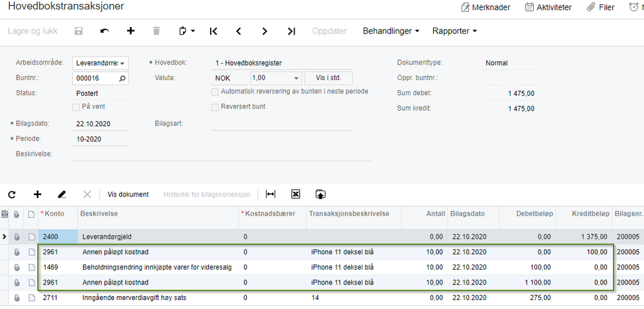Refresh the transaction grid
The width and height of the screenshot is (644, 309).
12,194
